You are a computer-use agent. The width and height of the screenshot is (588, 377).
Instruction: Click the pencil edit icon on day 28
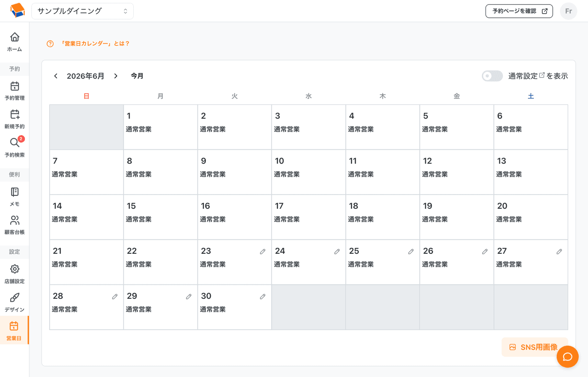(115, 297)
